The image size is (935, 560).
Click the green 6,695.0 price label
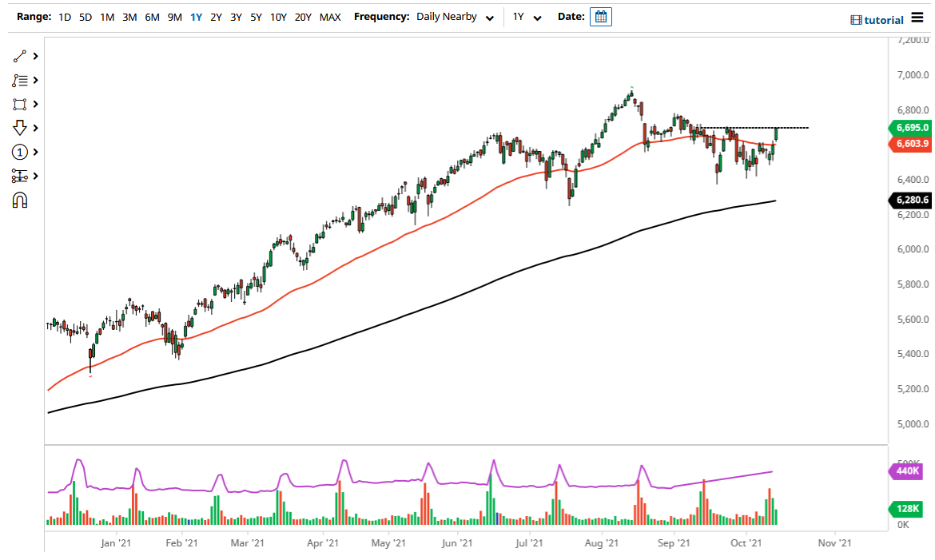point(911,128)
